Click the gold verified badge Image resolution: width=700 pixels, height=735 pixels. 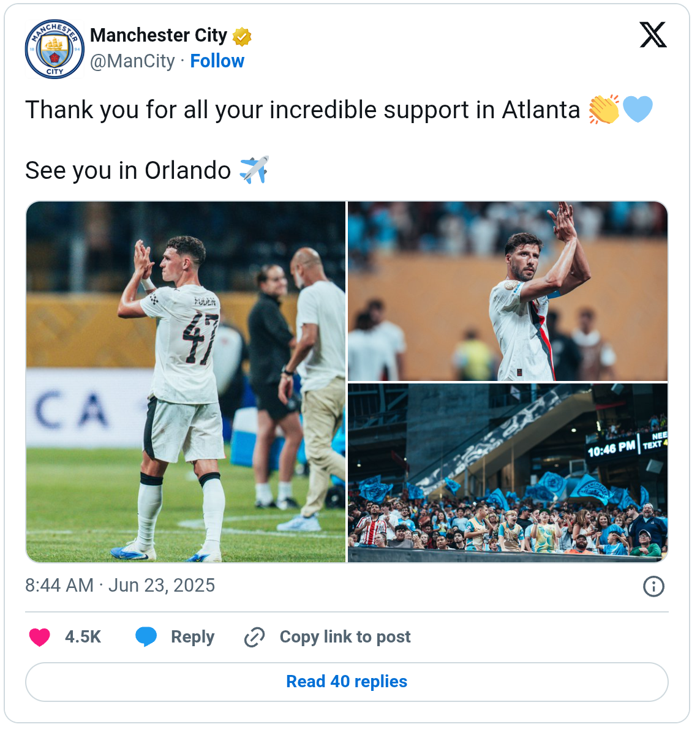[x=242, y=37]
